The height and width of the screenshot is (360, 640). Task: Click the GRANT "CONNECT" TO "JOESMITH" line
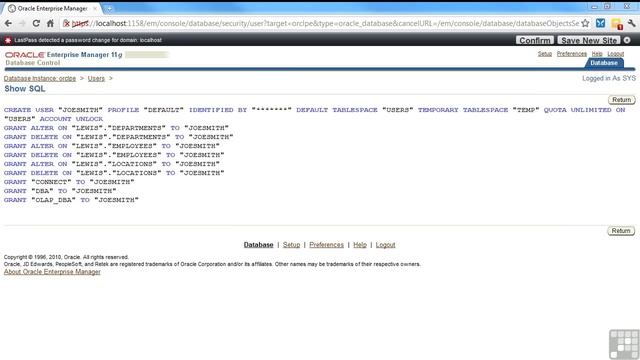(69, 182)
